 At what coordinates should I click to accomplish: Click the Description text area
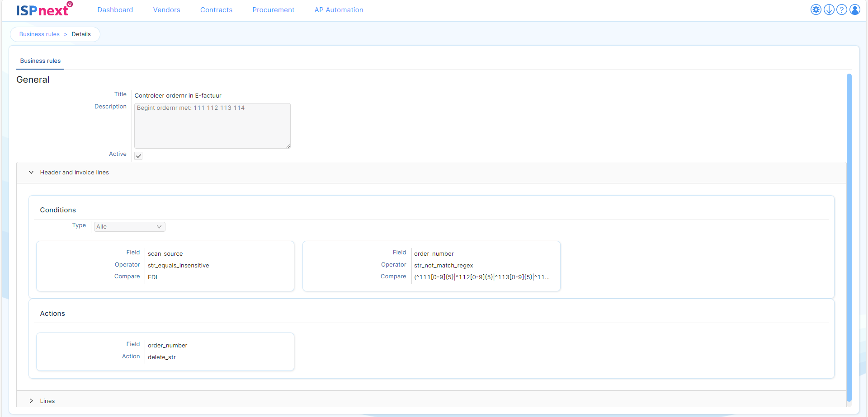pyautogui.click(x=212, y=126)
